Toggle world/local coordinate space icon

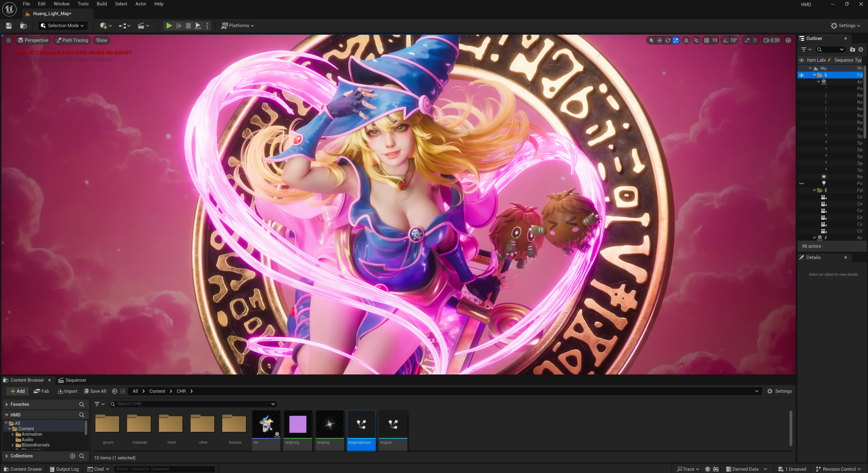[686, 40]
